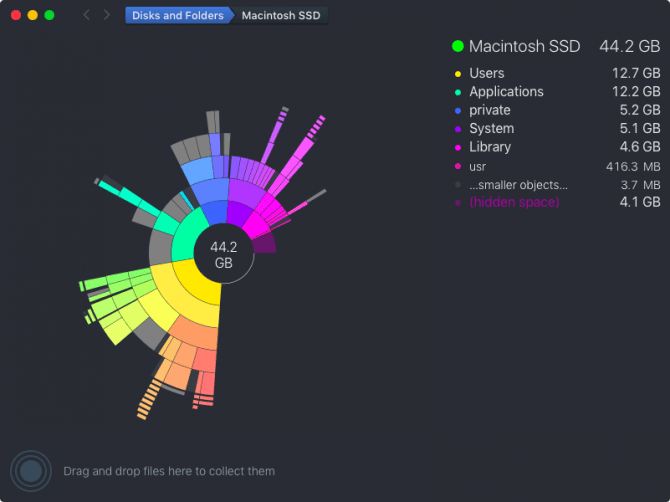Open the usr folder in the list

(x=557, y=166)
